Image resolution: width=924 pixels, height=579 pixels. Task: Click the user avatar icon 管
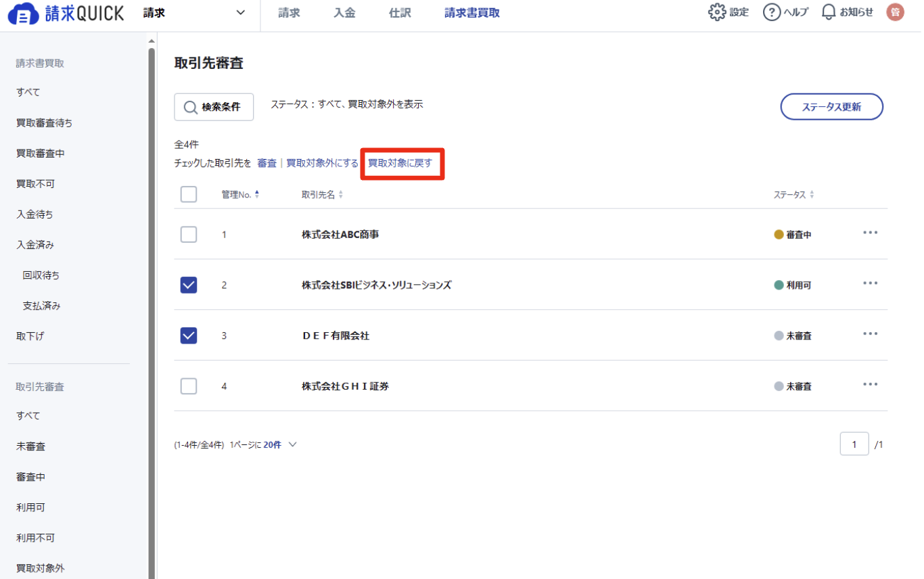click(x=895, y=12)
